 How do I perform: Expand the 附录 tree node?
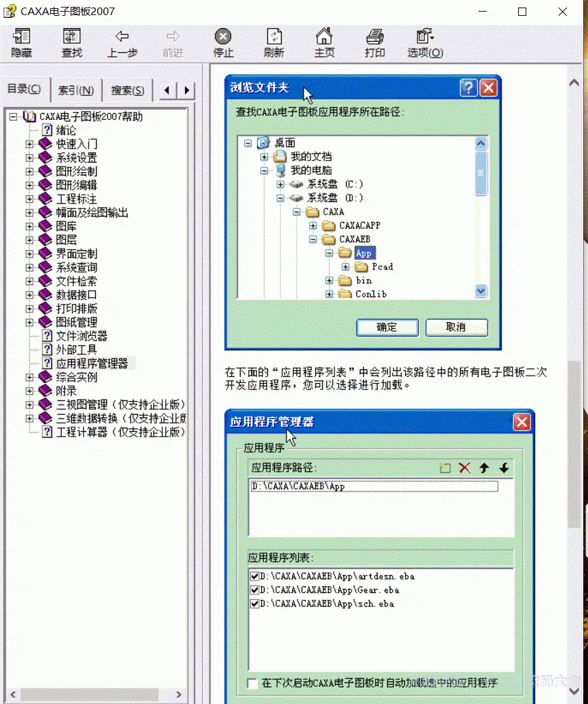[29, 391]
